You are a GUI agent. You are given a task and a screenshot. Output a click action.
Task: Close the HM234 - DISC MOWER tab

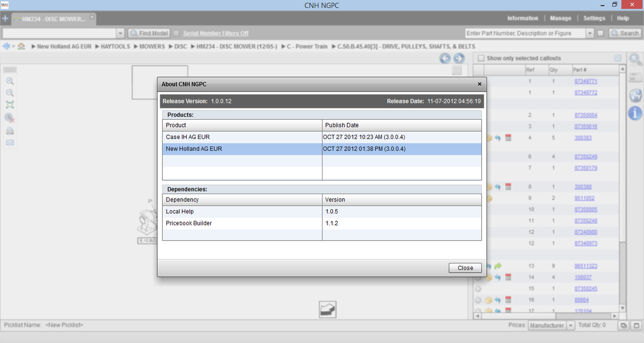[92, 17]
